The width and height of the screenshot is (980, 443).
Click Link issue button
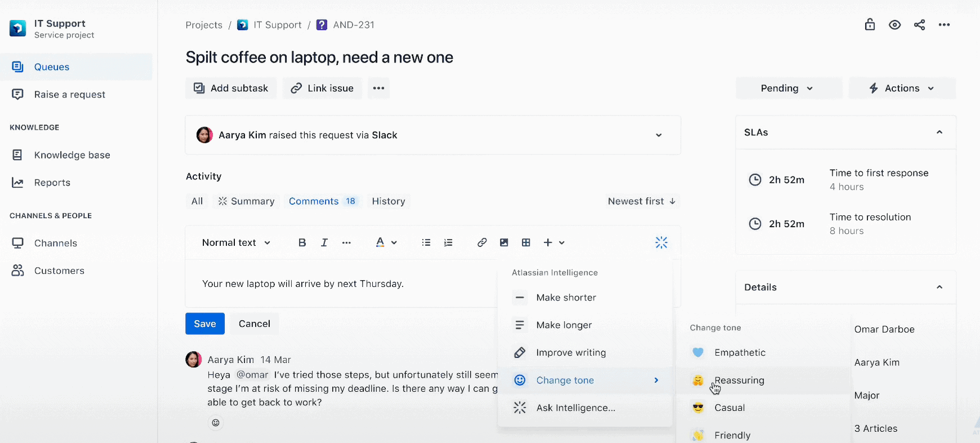pos(322,88)
